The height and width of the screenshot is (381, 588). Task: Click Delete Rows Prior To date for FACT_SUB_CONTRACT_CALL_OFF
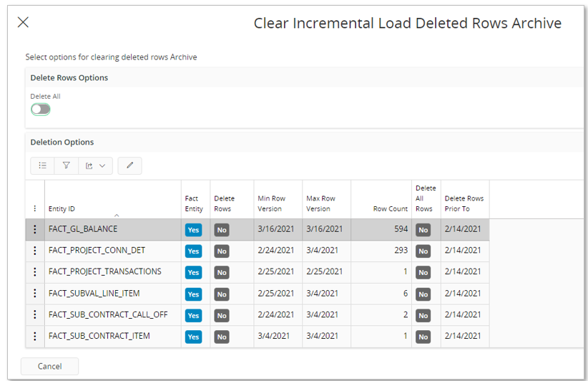[463, 314]
